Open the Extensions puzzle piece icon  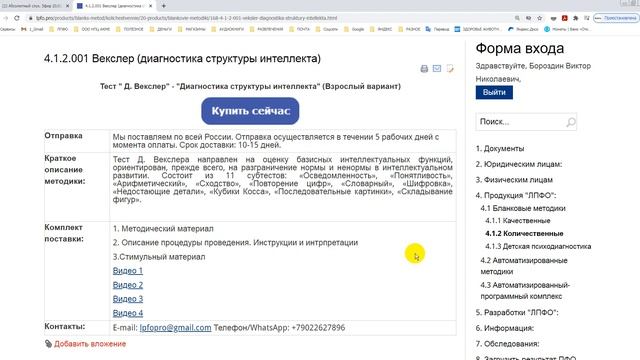click(576, 18)
